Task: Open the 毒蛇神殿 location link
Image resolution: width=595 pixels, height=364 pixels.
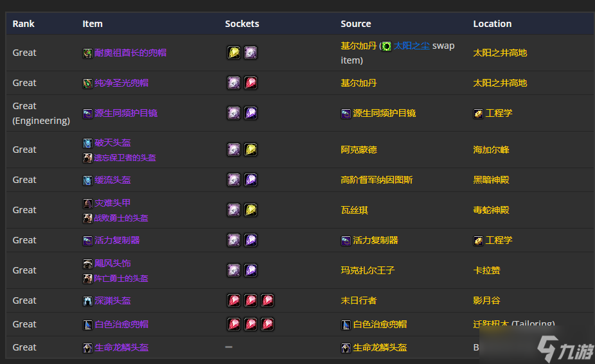Action: pyautogui.click(x=491, y=210)
